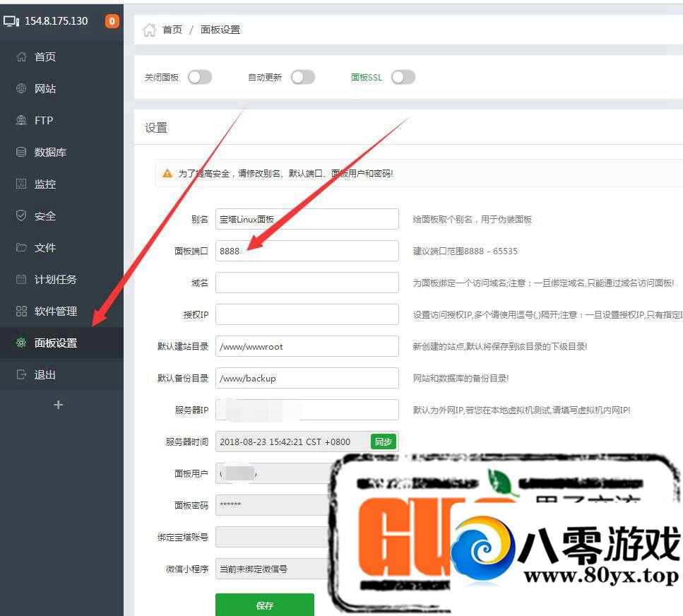
Task: Click the monitor icon beside 154.8.175.130
Action: pyautogui.click(x=11, y=21)
